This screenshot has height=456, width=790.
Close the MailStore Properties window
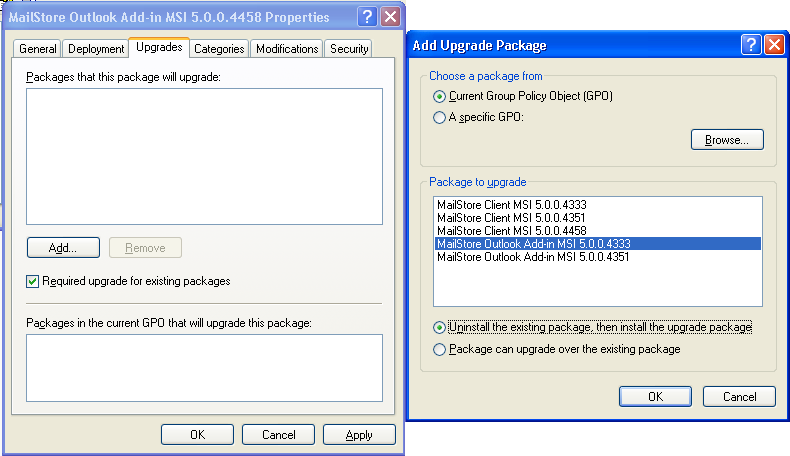[391, 17]
